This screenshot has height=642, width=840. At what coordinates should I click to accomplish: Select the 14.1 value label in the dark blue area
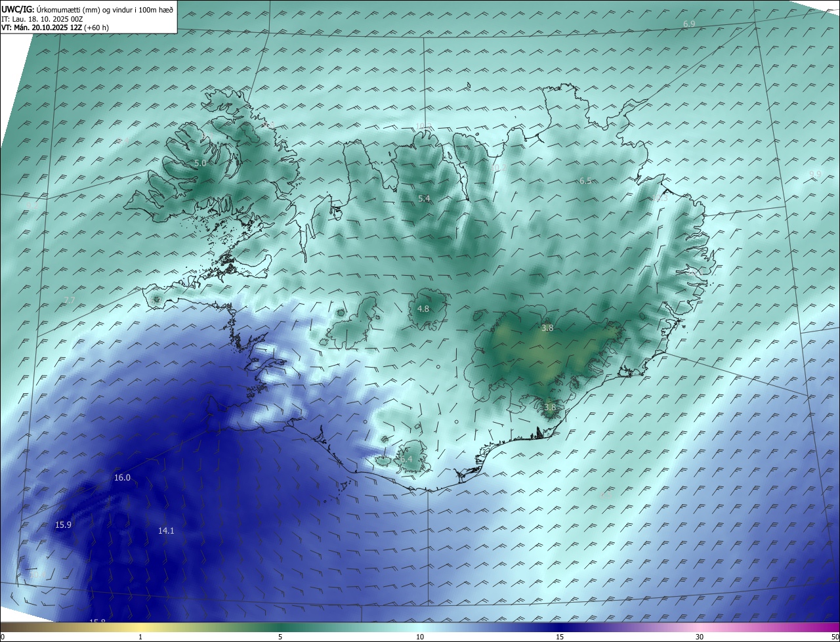tap(167, 530)
